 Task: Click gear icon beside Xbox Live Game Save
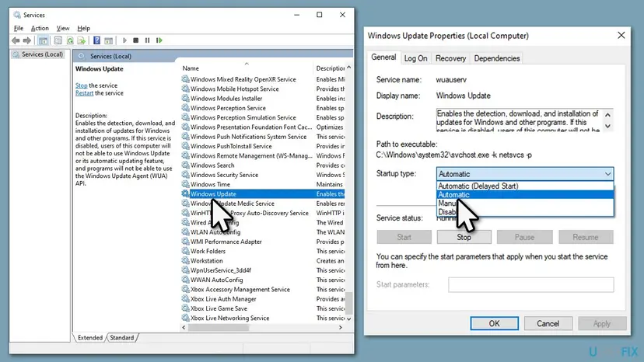pos(185,308)
